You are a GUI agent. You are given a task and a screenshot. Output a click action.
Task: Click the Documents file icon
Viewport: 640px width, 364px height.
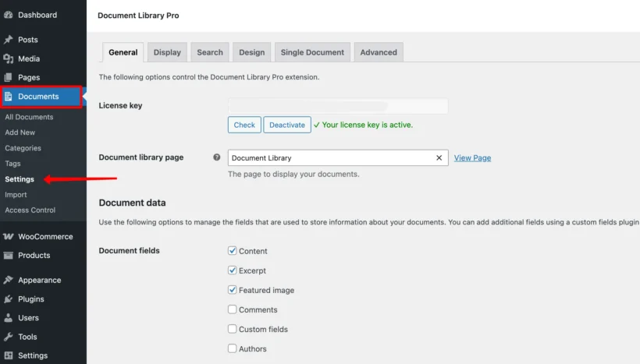click(x=8, y=97)
